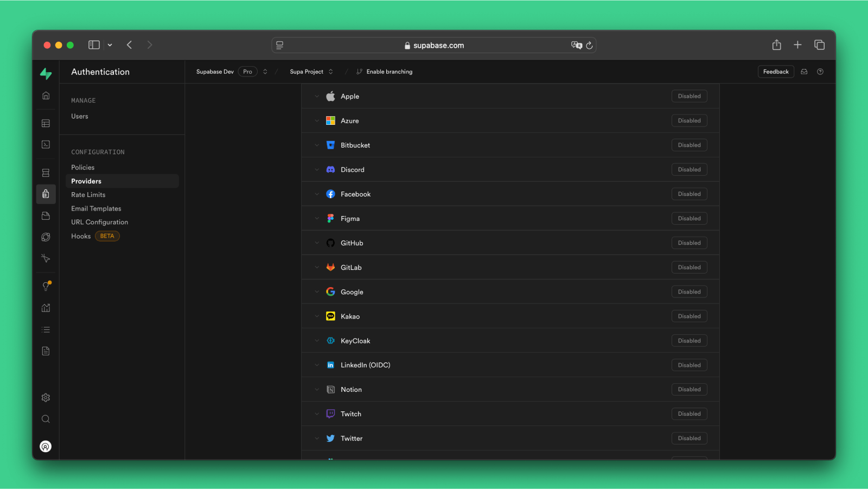Expand the GitHub provider chevron

[x=317, y=243]
